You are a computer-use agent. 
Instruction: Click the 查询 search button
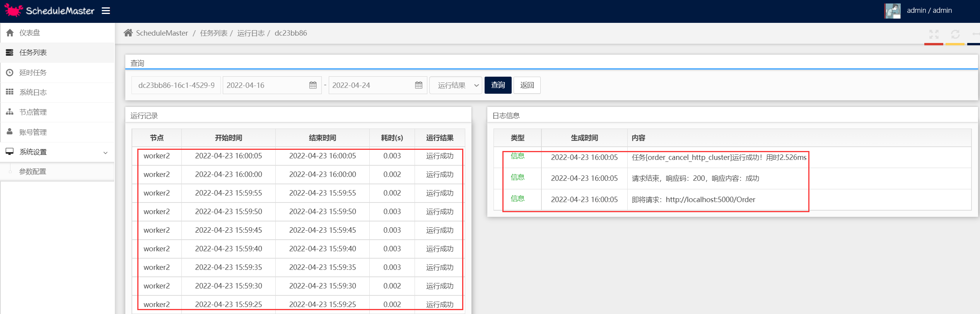[x=498, y=85]
